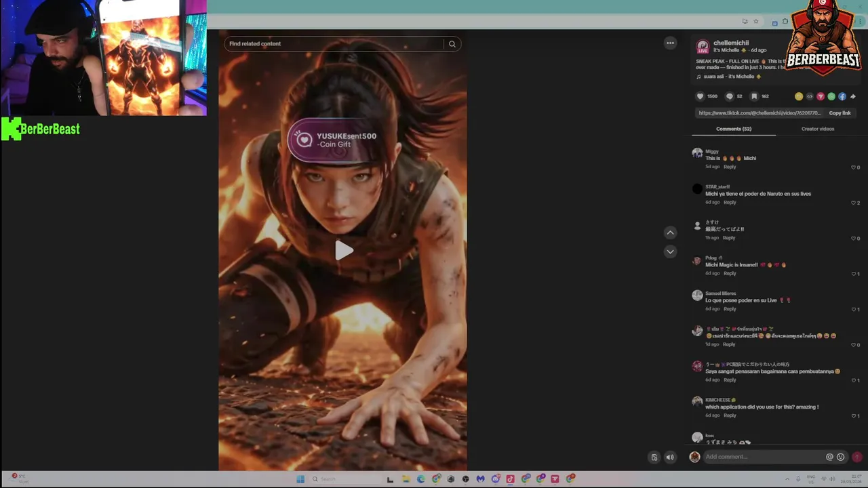The height and width of the screenshot is (488, 868).
Task: Click the search magnifier in Find related content
Action: tap(452, 44)
